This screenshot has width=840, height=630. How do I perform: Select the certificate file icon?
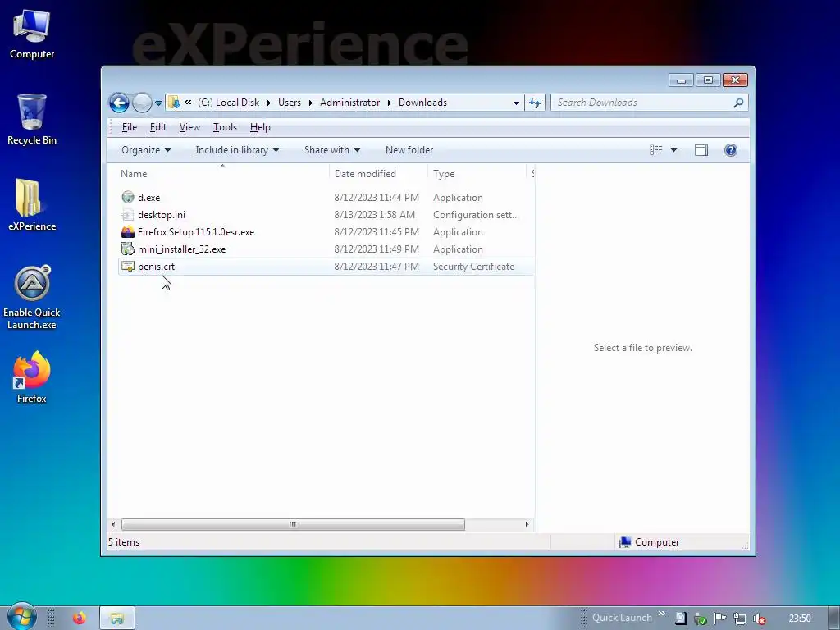tap(127, 267)
